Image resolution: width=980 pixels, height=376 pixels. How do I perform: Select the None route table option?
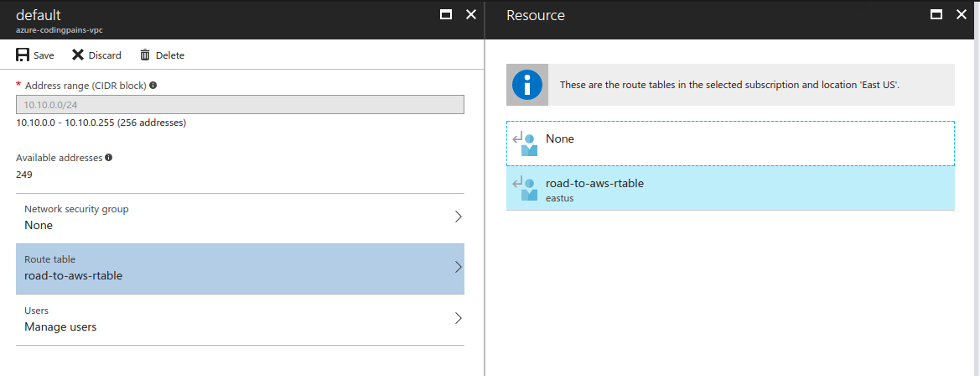click(731, 144)
